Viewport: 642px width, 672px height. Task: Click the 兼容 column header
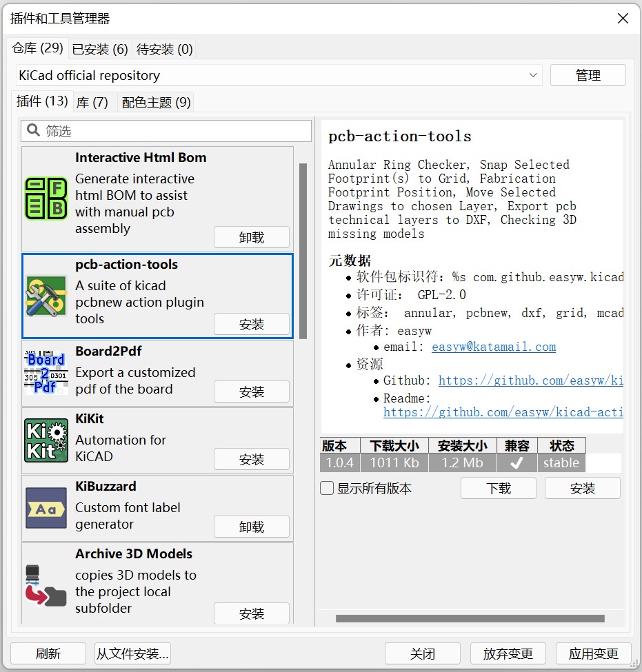[x=516, y=446]
